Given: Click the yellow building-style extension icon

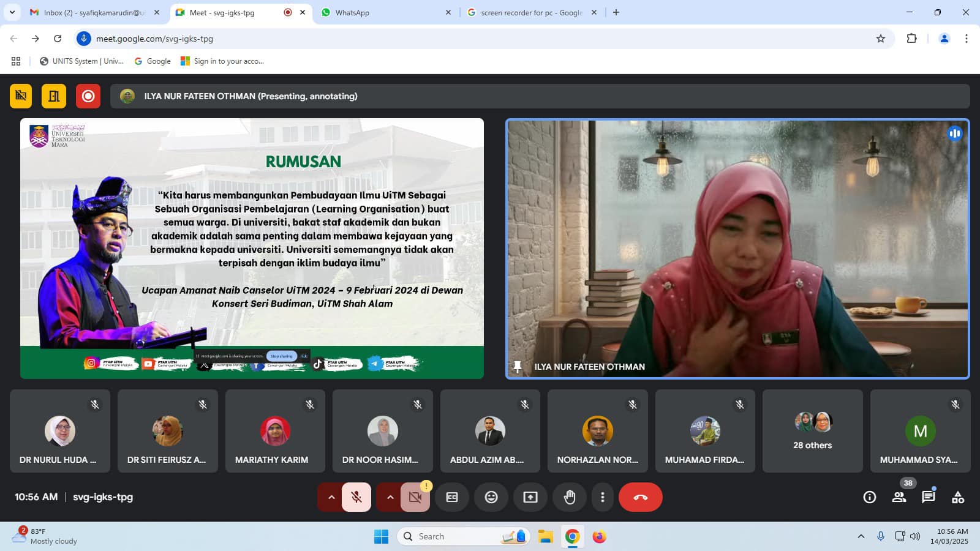Looking at the screenshot, I should coord(54,96).
